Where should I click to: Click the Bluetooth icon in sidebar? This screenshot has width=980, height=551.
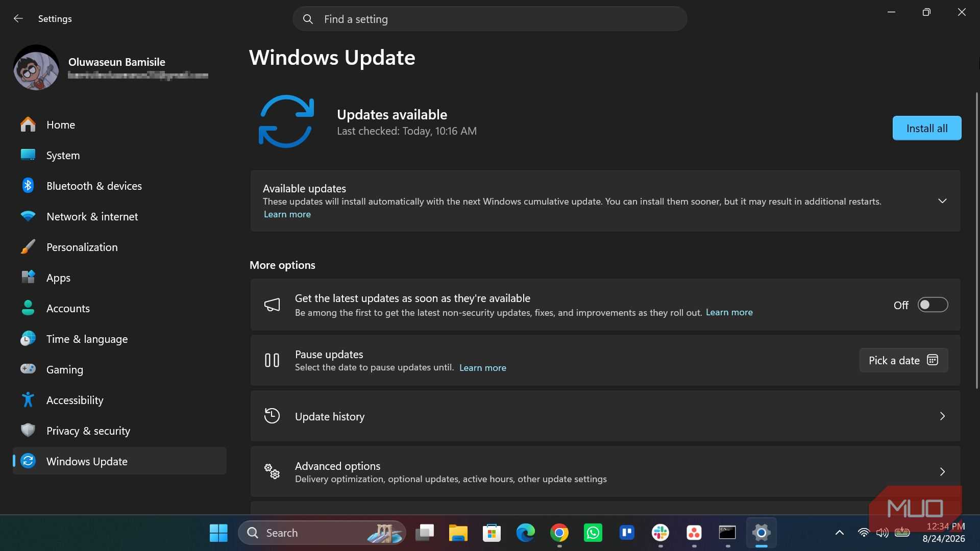[x=28, y=186]
